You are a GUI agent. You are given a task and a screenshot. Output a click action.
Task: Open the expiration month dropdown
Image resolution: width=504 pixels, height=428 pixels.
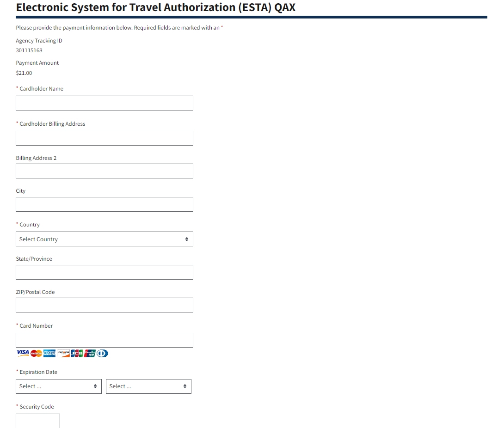tap(58, 386)
